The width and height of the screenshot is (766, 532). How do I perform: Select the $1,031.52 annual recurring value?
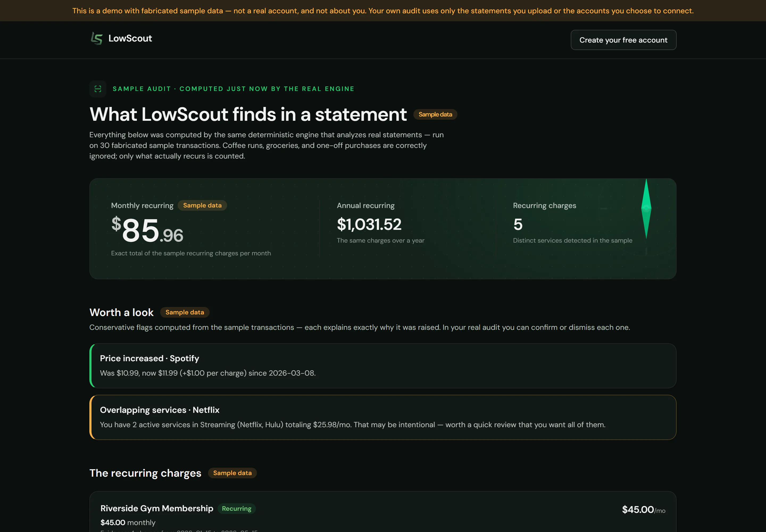tap(369, 224)
